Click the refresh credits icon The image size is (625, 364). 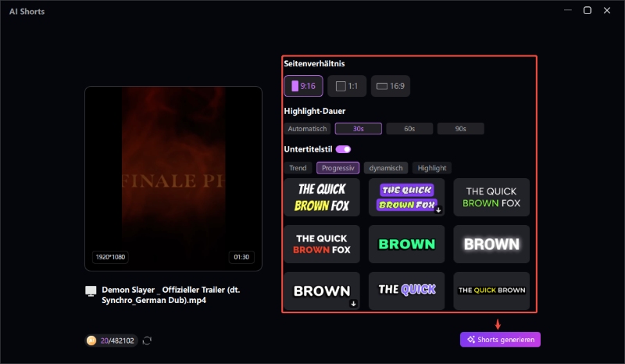tap(147, 341)
